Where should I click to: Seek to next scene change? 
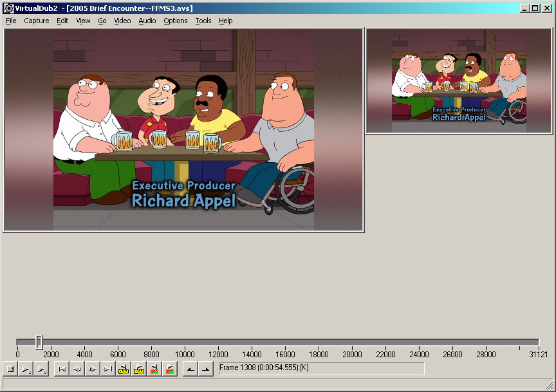[170, 369]
